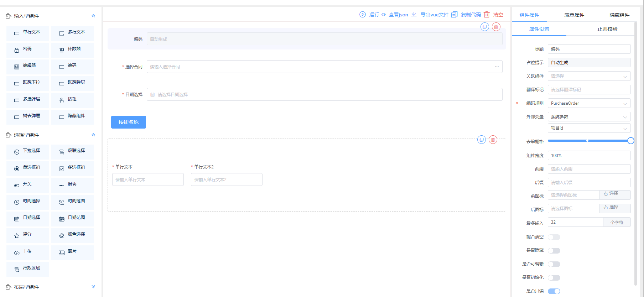Click 复制代码 in the toolbar
The width and height of the screenshot is (644, 297).
click(x=466, y=15)
